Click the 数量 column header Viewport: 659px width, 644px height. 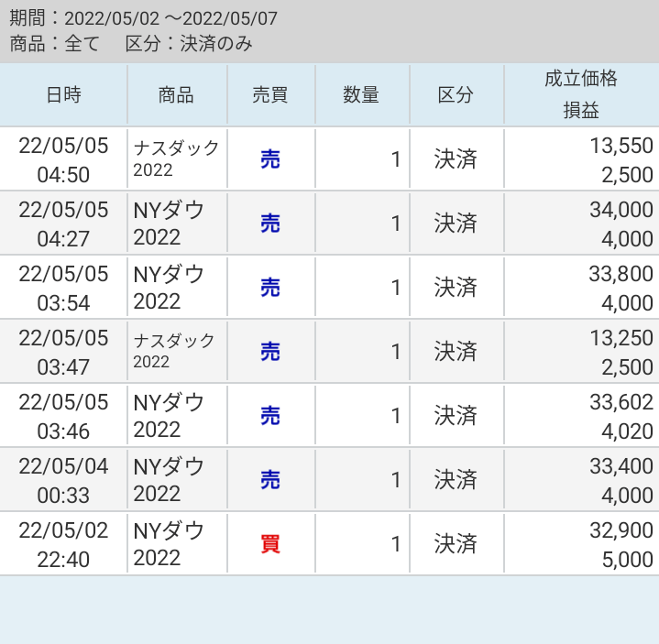click(x=361, y=94)
